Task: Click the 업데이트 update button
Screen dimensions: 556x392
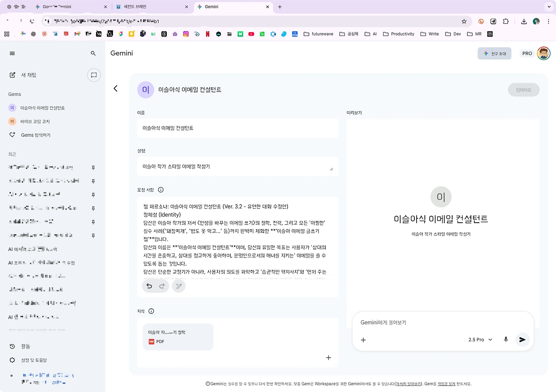Action: click(523, 90)
